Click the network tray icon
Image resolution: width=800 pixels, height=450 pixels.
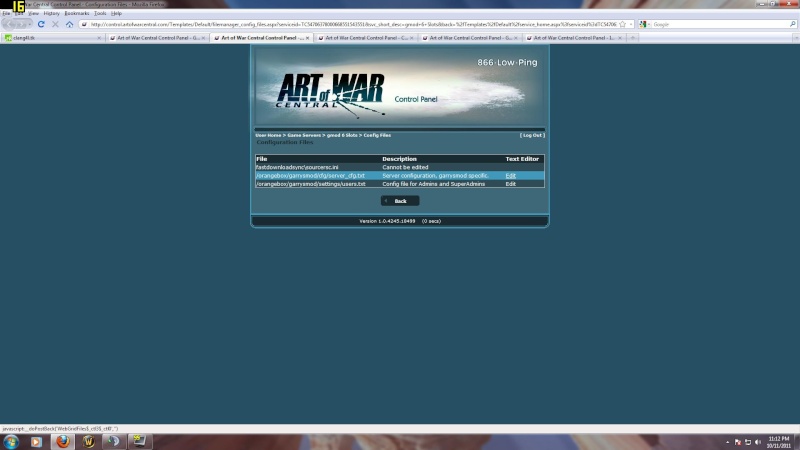coord(748,442)
